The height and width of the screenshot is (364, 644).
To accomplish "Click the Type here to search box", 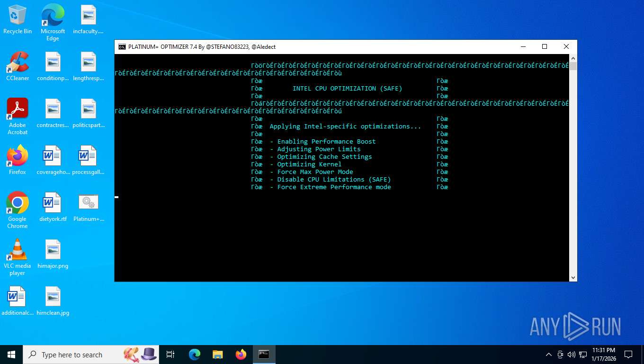I will pos(91,355).
